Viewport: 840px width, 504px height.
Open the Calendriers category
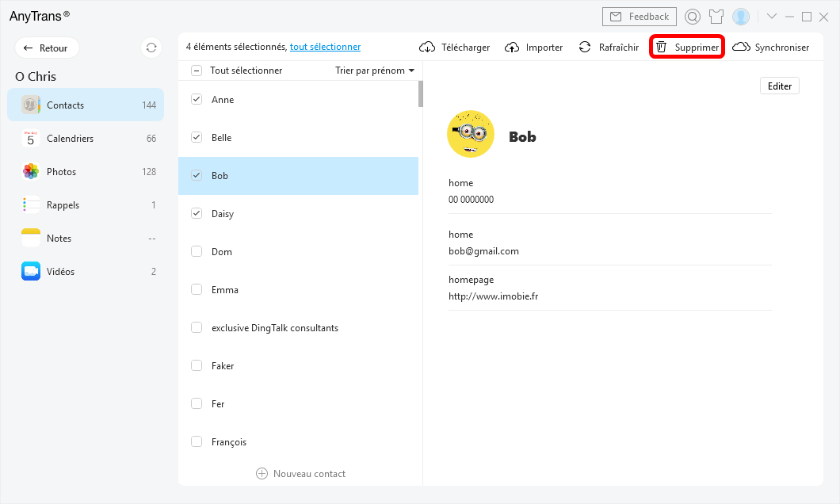click(x=86, y=138)
